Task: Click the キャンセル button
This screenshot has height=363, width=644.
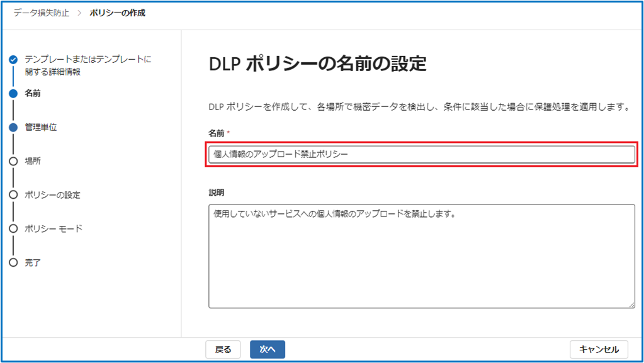Action: click(599, 349)
